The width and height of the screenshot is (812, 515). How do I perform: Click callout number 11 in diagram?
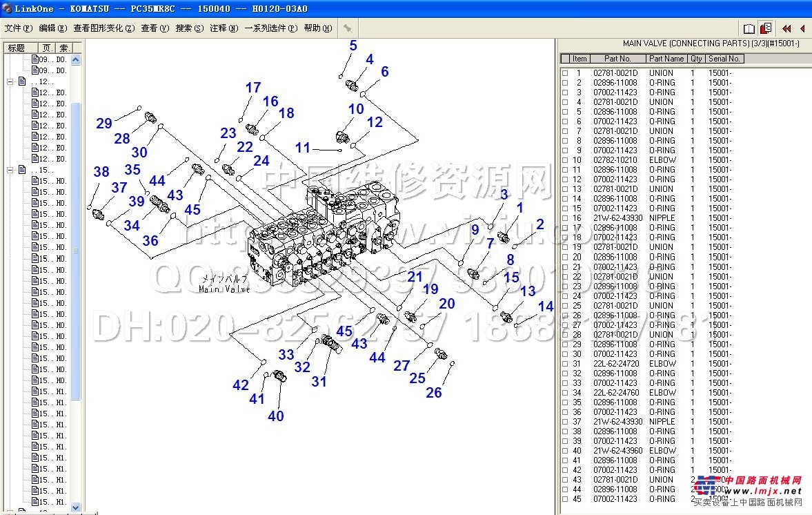(302, 148)
